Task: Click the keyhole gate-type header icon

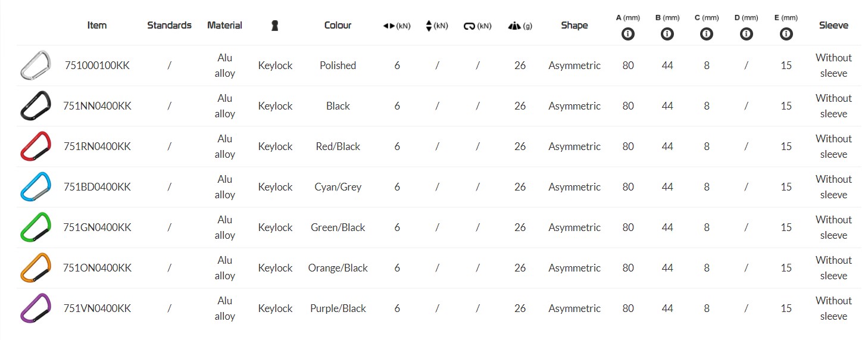Action: (274, 26)
